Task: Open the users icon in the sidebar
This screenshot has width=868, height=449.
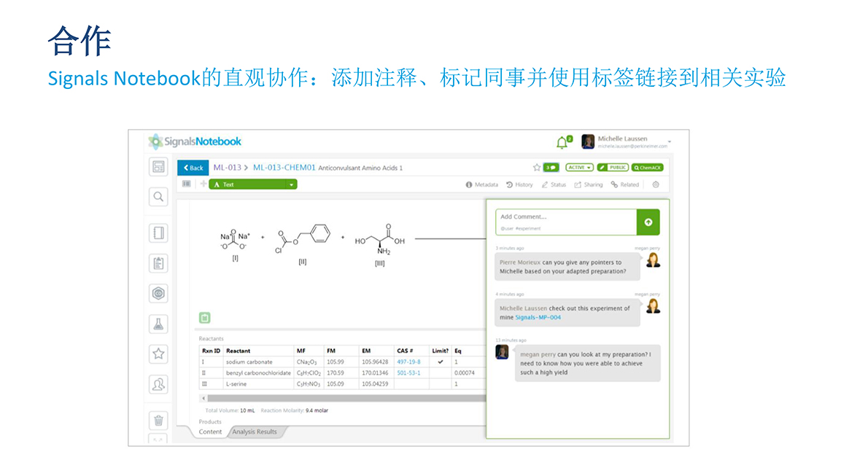Action: point(158,384)
